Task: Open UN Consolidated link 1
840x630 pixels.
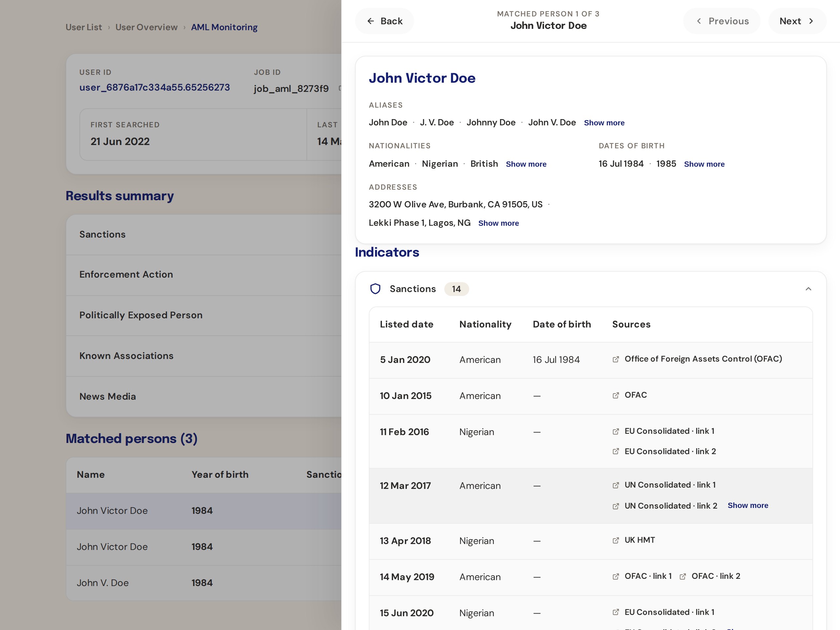Action: tap(670, 485)
